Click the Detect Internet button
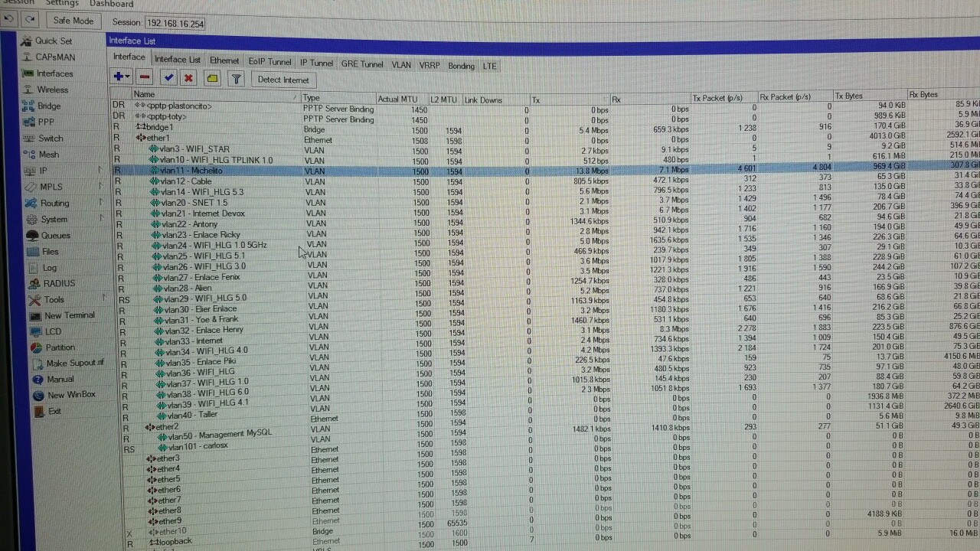The image size is (980, 551). (283, 80)
